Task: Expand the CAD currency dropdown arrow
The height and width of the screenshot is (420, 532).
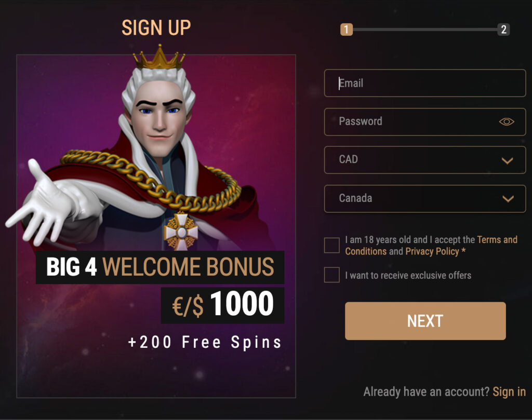Action: pyautogui.click(x=507, y=160)
